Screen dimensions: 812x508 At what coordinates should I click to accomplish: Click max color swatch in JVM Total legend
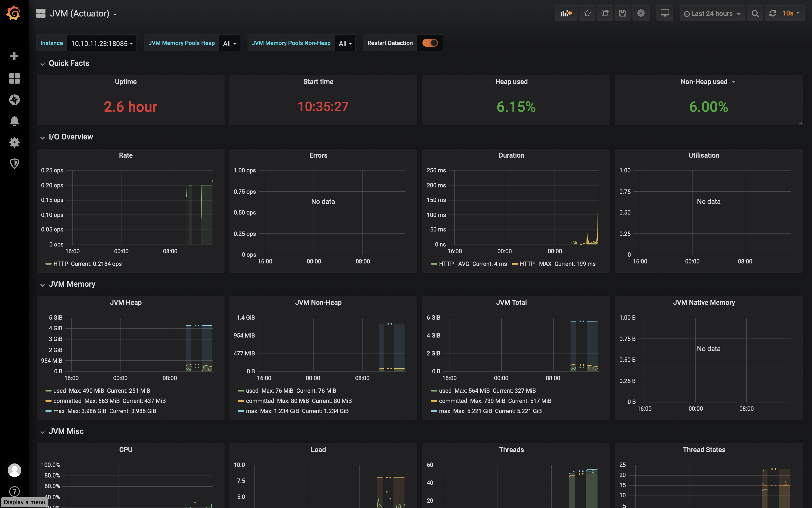(434, 411)
